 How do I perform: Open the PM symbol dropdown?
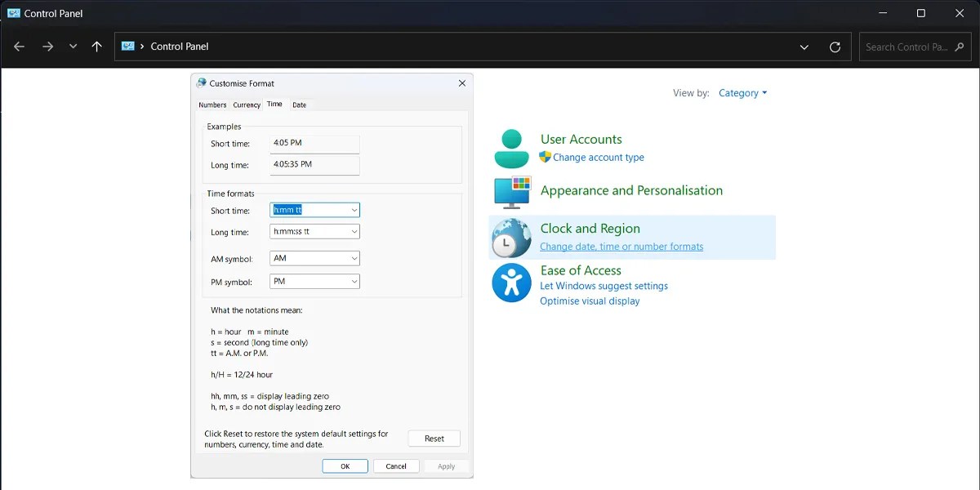[354, 281]
